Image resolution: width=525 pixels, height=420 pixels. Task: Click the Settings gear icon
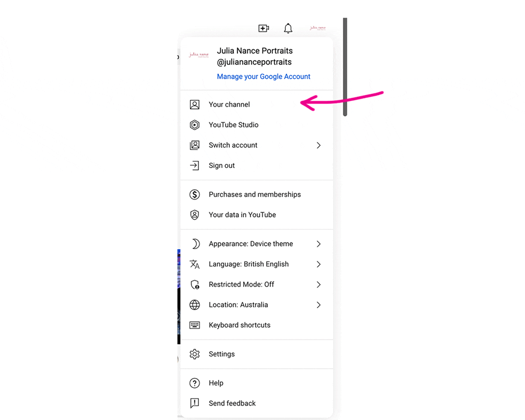pos(194,354)
